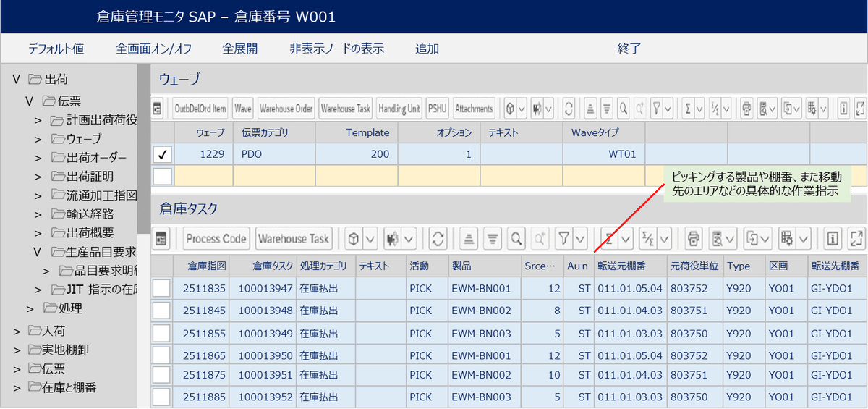Uncheck the checkbox for wave 1229
Image resolution: width=868 pixels, height=409 pixels.
coord(163,154)
